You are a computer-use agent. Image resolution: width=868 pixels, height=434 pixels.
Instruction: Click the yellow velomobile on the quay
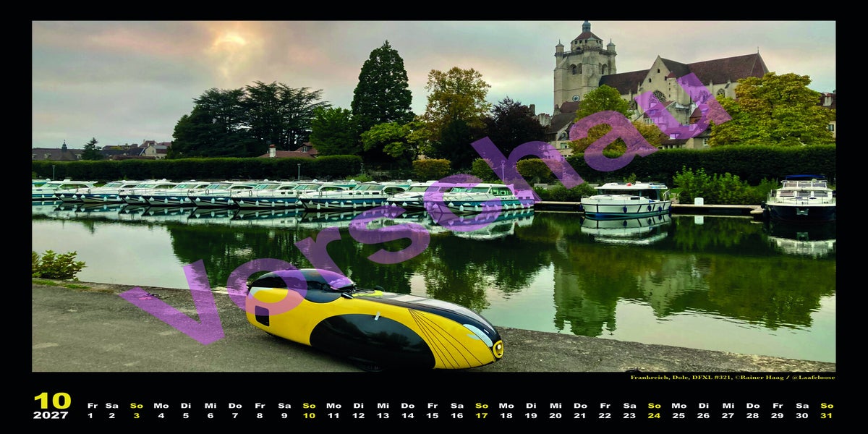(373, 320)
